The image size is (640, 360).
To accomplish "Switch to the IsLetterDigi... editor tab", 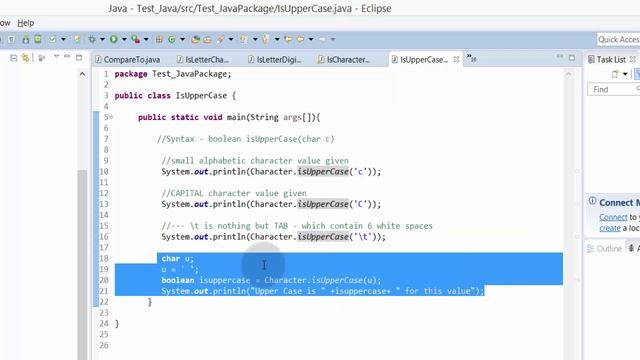I will [275, 60].
